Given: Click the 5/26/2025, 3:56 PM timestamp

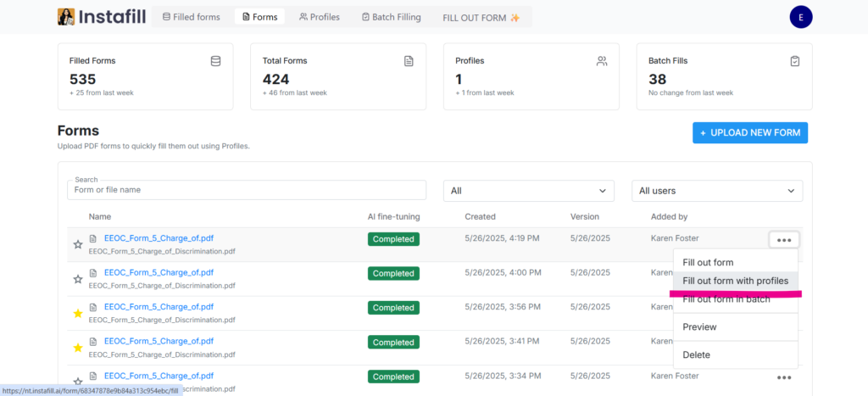Looking at the screenshot, I should coord(503,307).
